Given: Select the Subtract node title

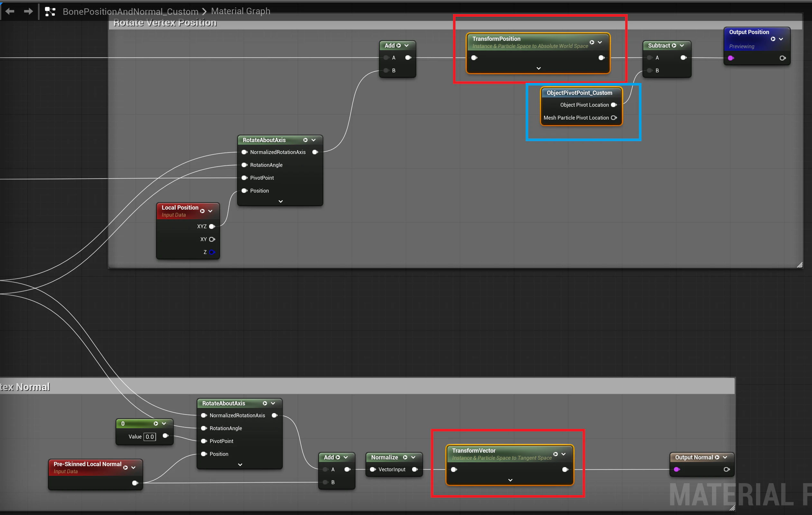Looking at the screenshot, I should [x=659, y=46].
